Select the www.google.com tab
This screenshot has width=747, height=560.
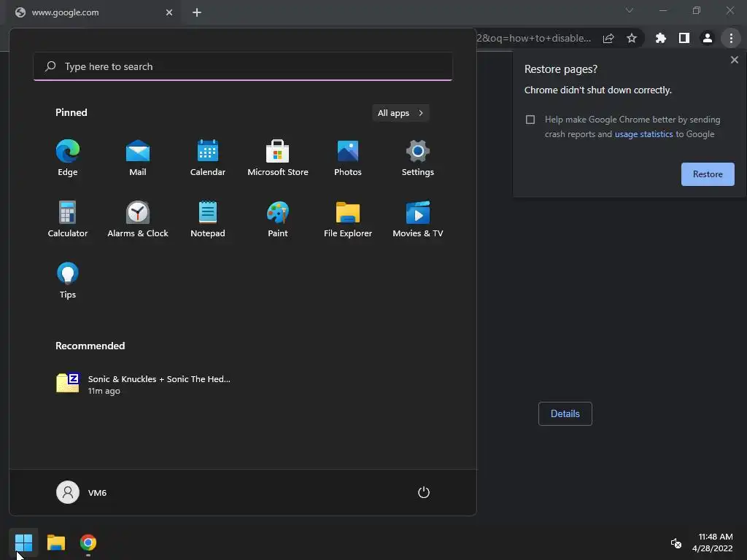[93, 12]
